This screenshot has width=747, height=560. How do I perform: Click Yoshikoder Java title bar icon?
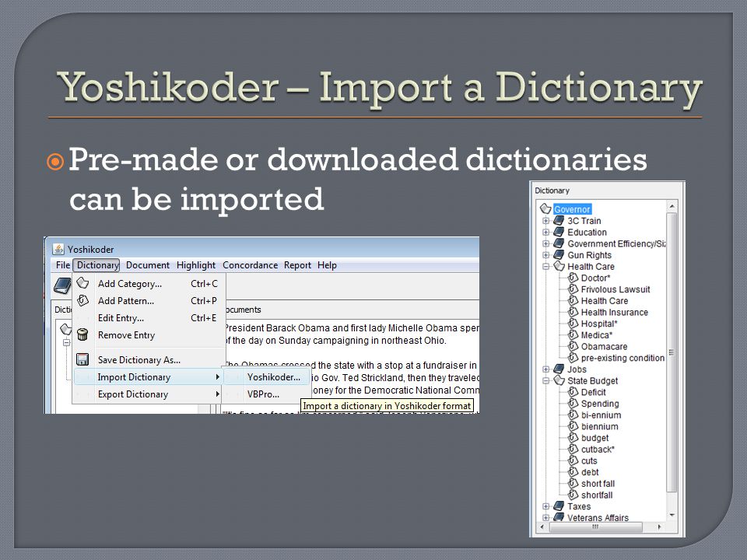58,249
